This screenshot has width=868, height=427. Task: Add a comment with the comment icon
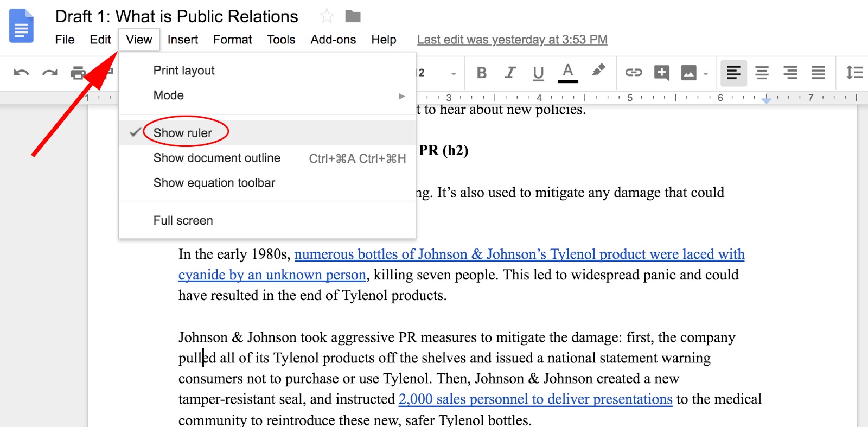point(661,73)
